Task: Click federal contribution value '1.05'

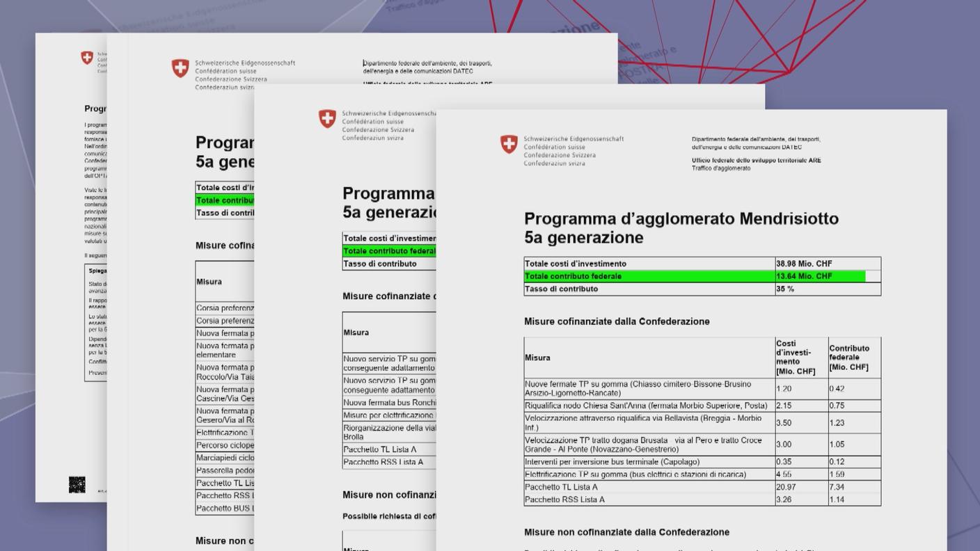Action: pos(837,445)
